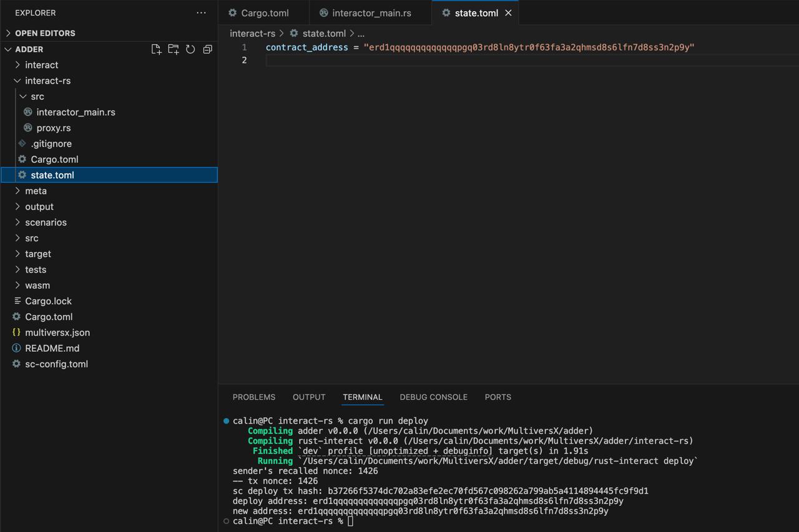Image resolution: width=799 pixels, height=532 pixels.
Task: Click the lines icon beside Cargo.lock
Action: pos(17,301)
